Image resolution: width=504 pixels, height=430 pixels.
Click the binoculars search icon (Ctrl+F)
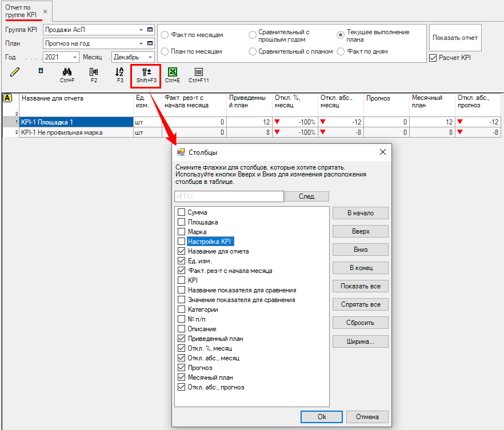67,72
